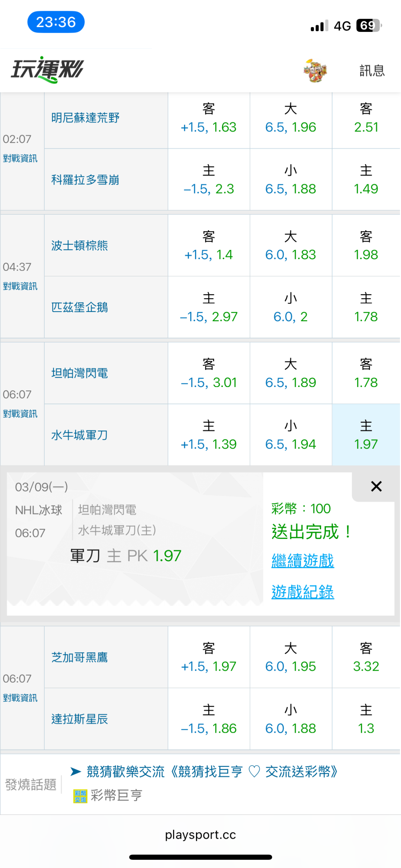Tap the battery indicator in status bar
The width and height of the screenshot is (401, 868).
coord(369,25)
